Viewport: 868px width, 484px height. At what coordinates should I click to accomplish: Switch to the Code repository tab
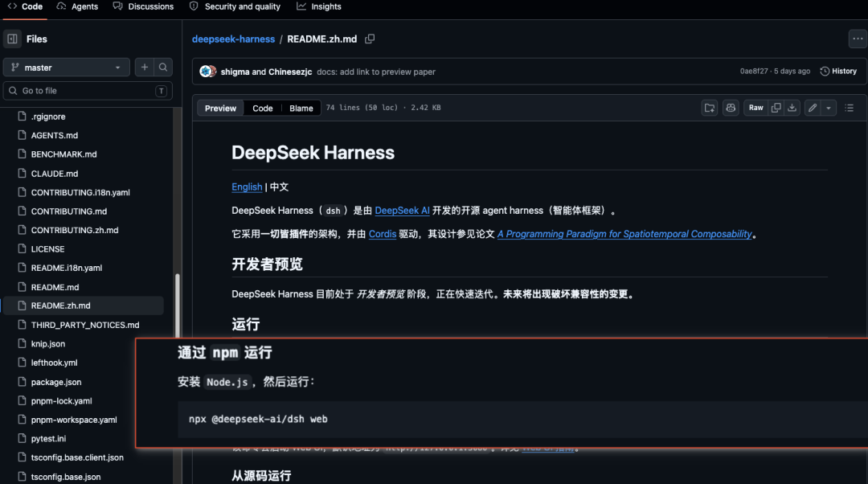[x=25, y=6]
